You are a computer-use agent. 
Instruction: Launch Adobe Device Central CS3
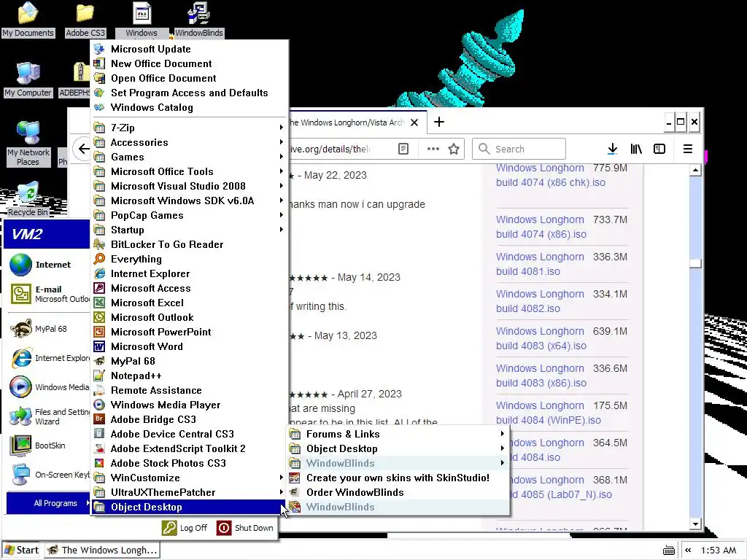pos(189,434)
